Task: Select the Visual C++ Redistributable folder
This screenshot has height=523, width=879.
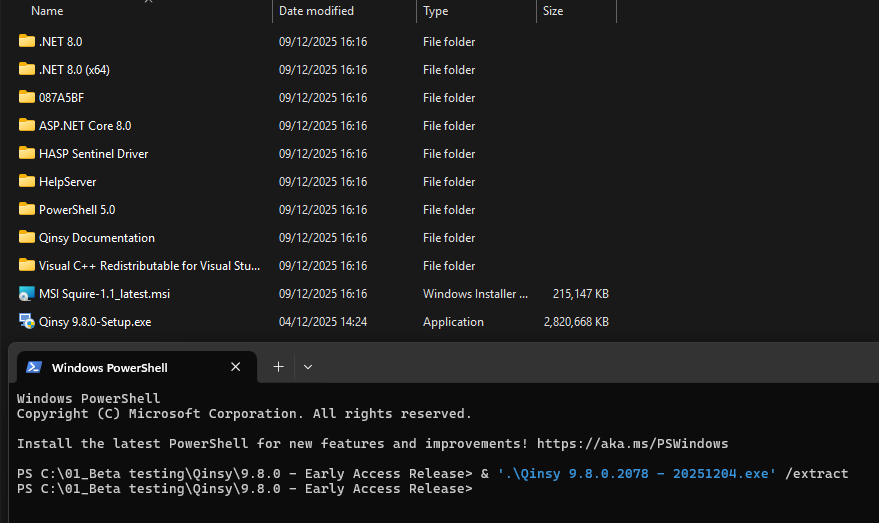Action: [149, 266]
